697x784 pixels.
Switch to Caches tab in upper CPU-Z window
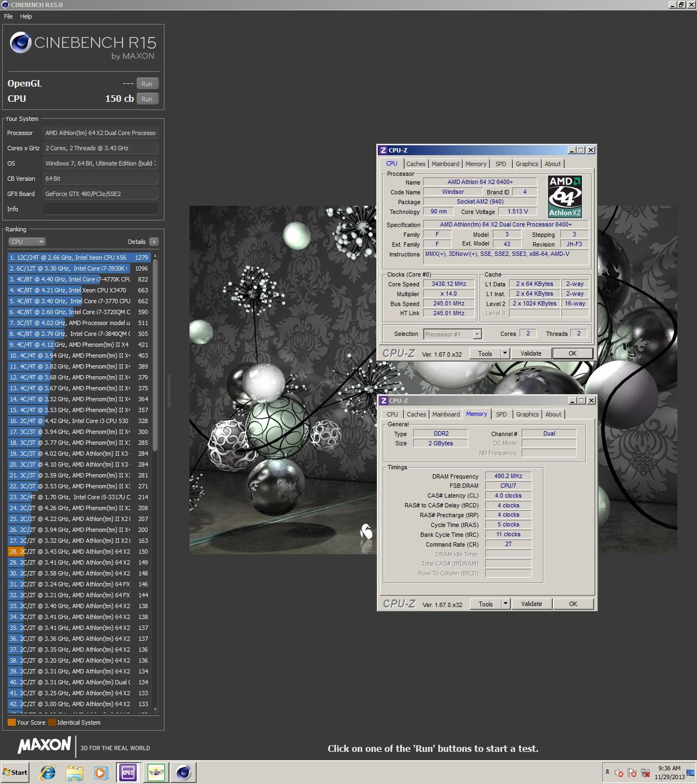click(416, 164)
